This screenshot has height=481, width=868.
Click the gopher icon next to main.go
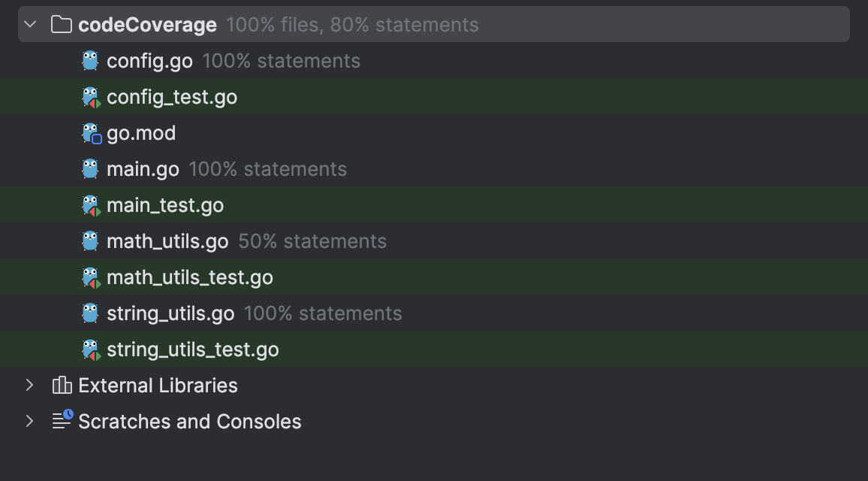pyautogui.click(x=89, y=168)
